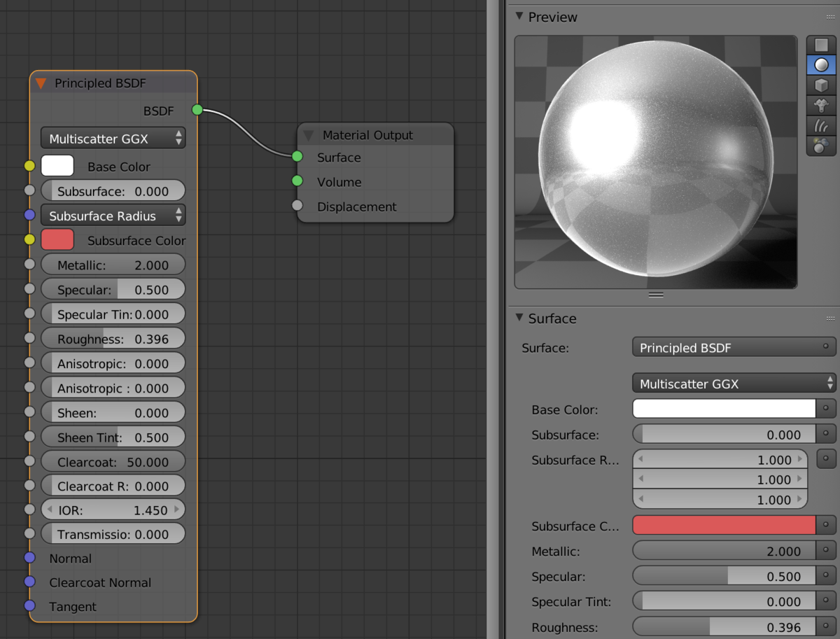Click the Displacement input socket on Material Output
The image size is (840, 639).
pyautogui.click(x=297, y=206)
